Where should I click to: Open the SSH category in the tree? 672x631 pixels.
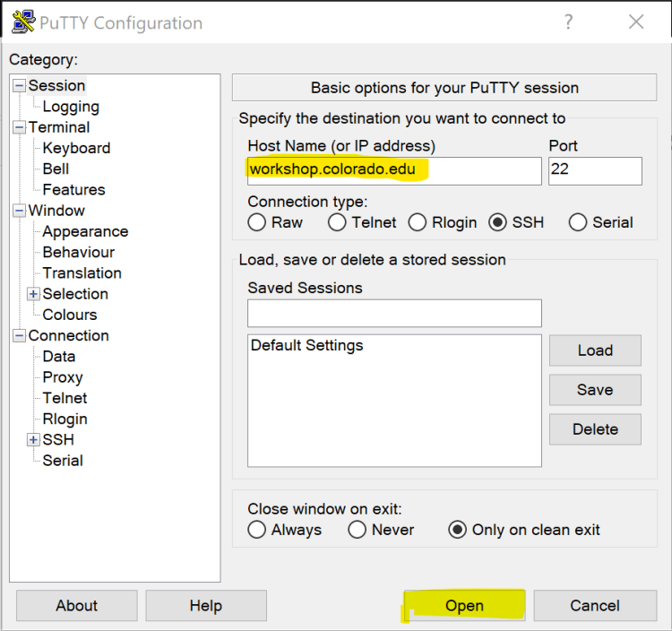[58, 440]
